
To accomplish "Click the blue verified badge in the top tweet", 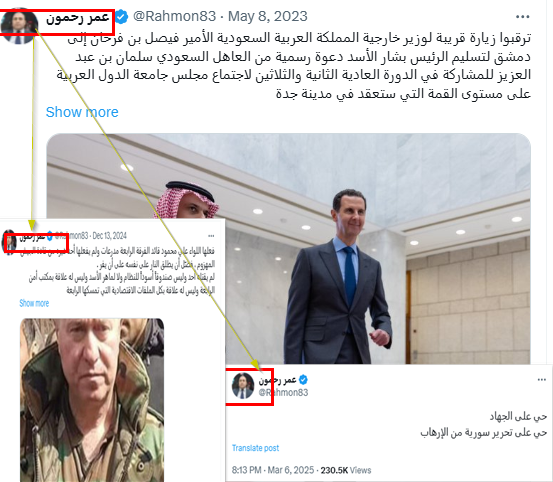I will click(x=122, y=17).
